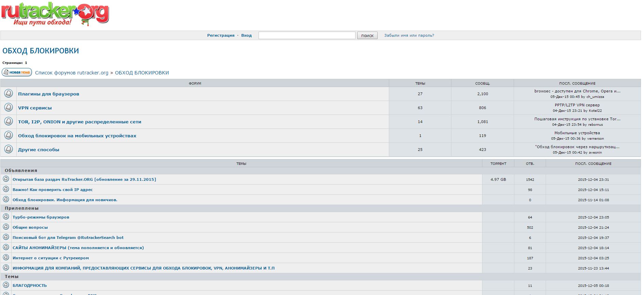Open topic БЛАГОДРНОСТЬ
This screenshot has height=295, width=644.
click(30, 285)
